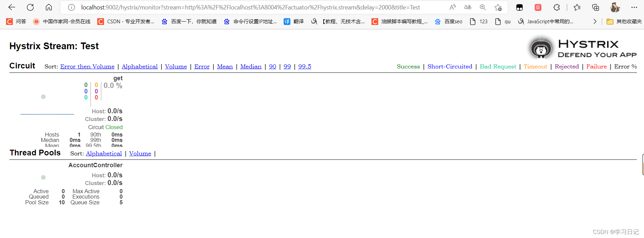Click the Bad Request legend label
The height and width of the screenshot is (238, 644).
498,66
